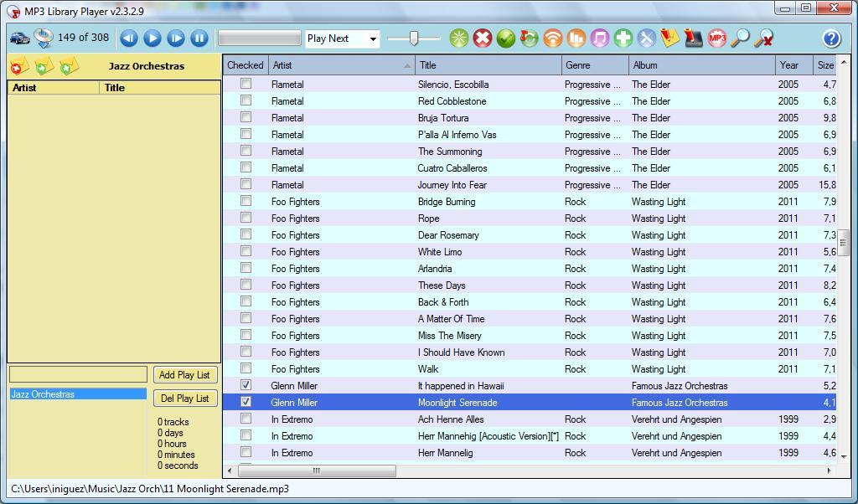
Task: Select the search magnifier icon
Action: click(x=740, y=38)
